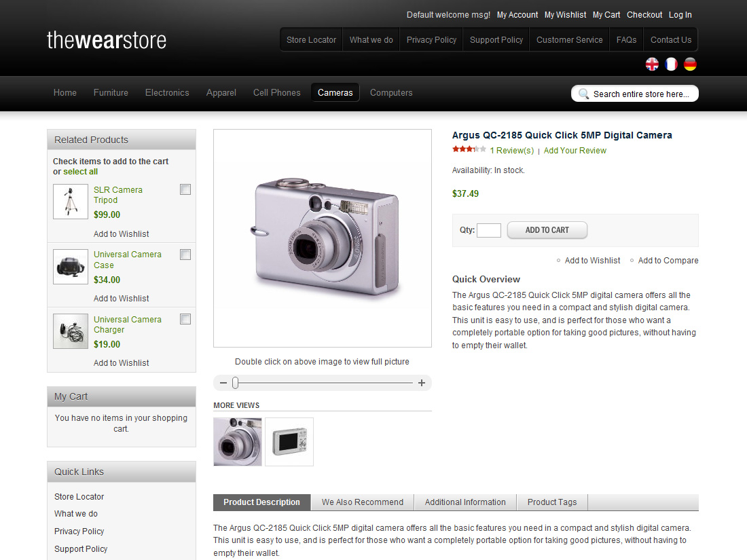Click the Add to Cart button

tap(547, 230)
